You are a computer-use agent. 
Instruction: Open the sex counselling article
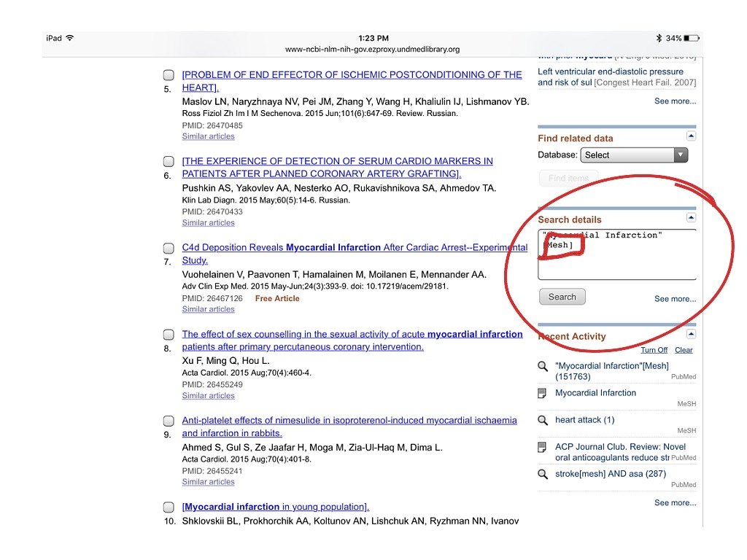point(352,340)
